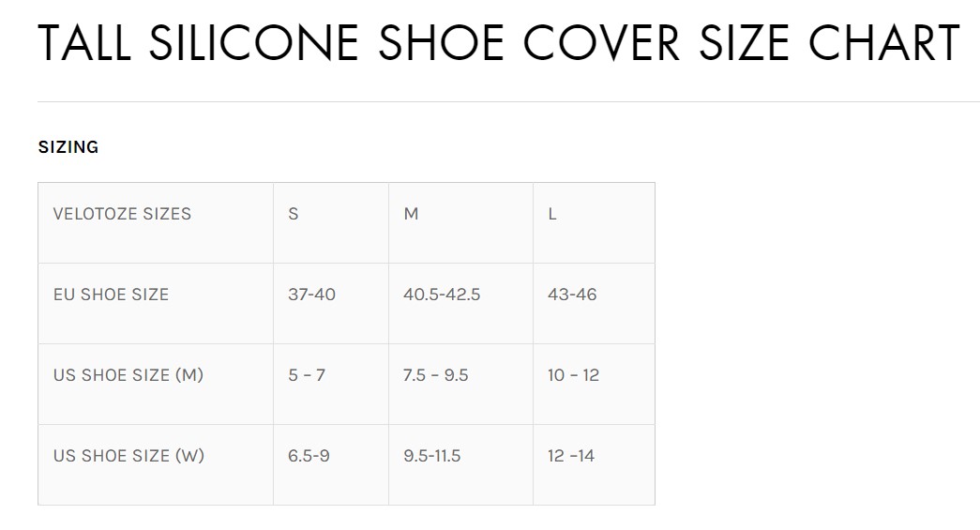The width and height of the screenshot is (980, 530).
Task: Select the US SHOE SIZE (W) row label
Action: tap(128, 456)
